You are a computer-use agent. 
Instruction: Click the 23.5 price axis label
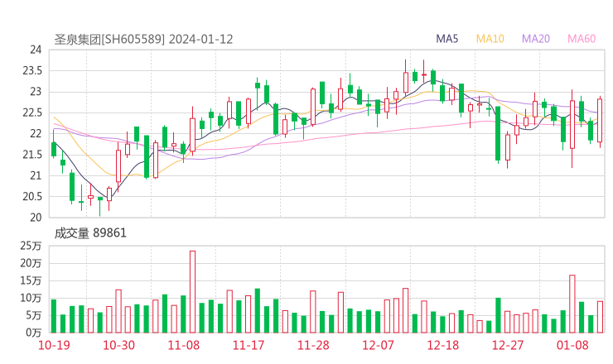pyautogui.click(x=32, y=70)
